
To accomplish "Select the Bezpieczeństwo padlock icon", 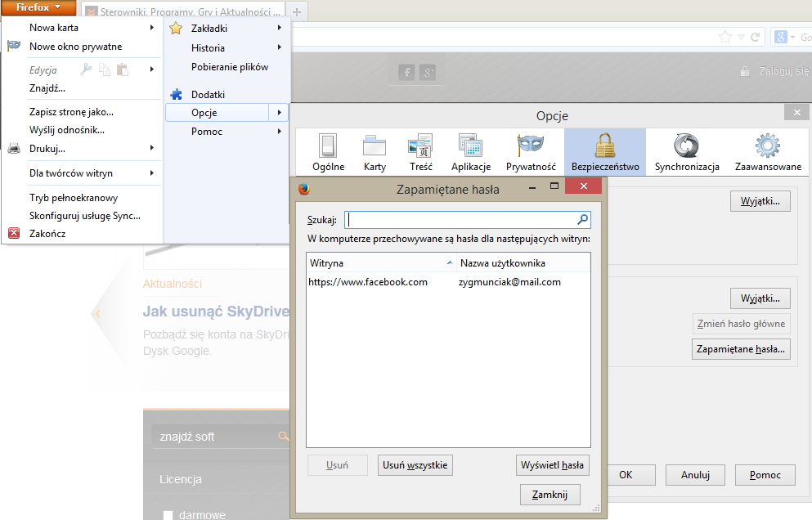I will point(605,145).
